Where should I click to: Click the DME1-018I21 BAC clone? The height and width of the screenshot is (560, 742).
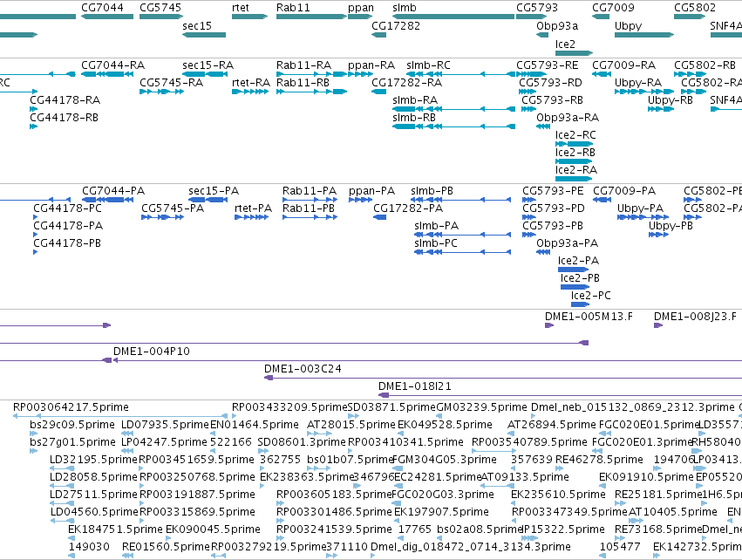561,395
